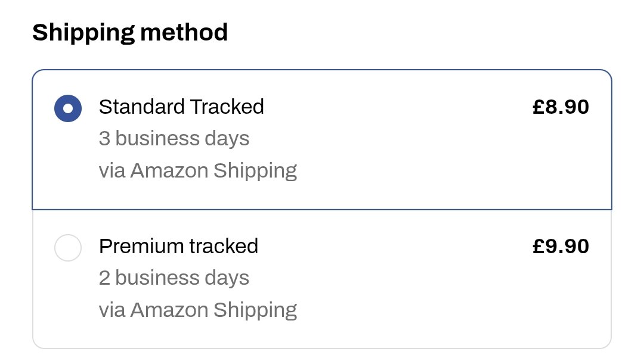
Task: Click the Standard Tracked label text
Action: click(x=181, y=107)
